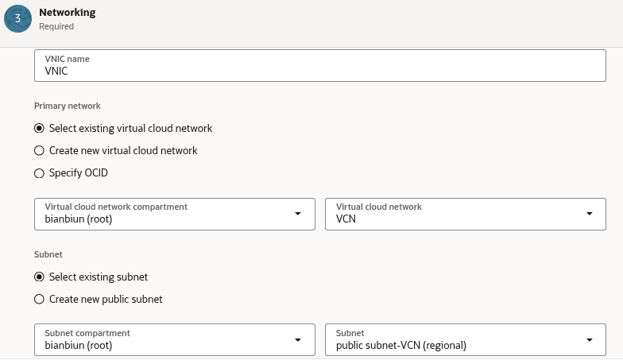Click the arrow icon of Virtual cloud network compartment
623x364 pixels.
pyautogui.click(x=298, y=214)
